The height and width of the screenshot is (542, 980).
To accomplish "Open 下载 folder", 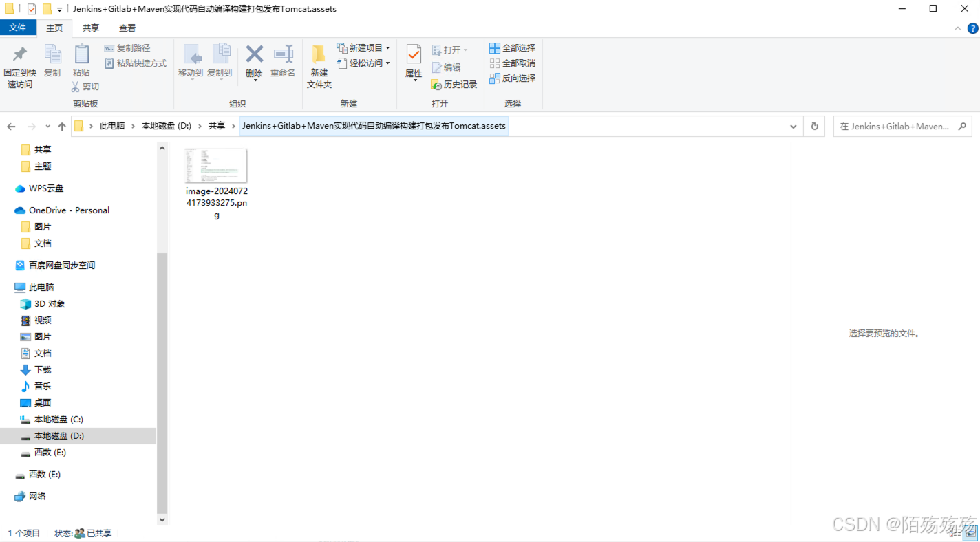I will [x=43, y=369].
